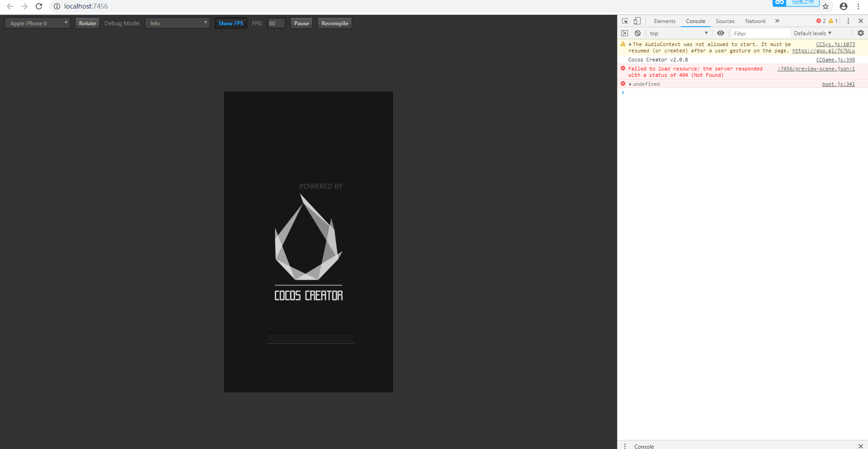Switch to the Elements tab
This screenshot has height=449, width=868.
[665, 21]
